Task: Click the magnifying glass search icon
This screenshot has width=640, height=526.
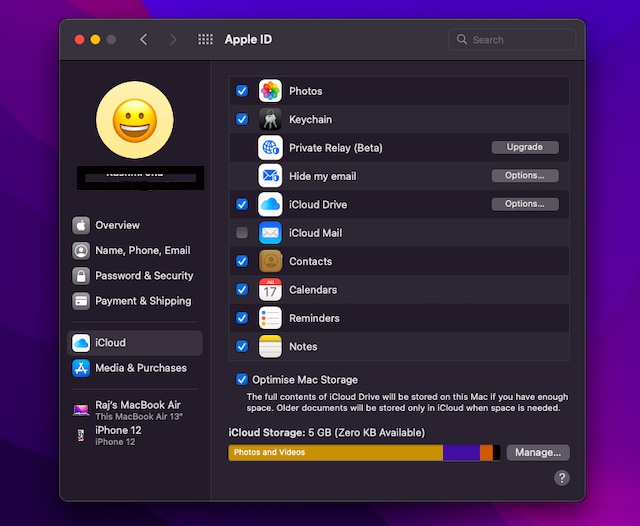Action: (462, 39)
